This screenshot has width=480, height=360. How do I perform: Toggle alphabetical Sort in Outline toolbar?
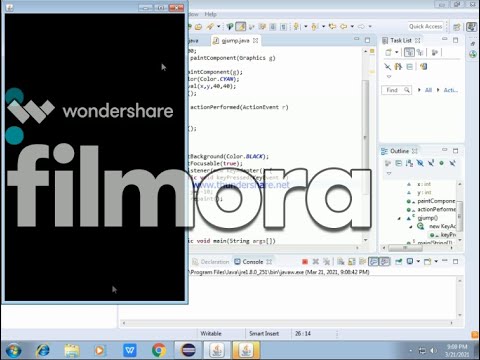click(409, 163)
